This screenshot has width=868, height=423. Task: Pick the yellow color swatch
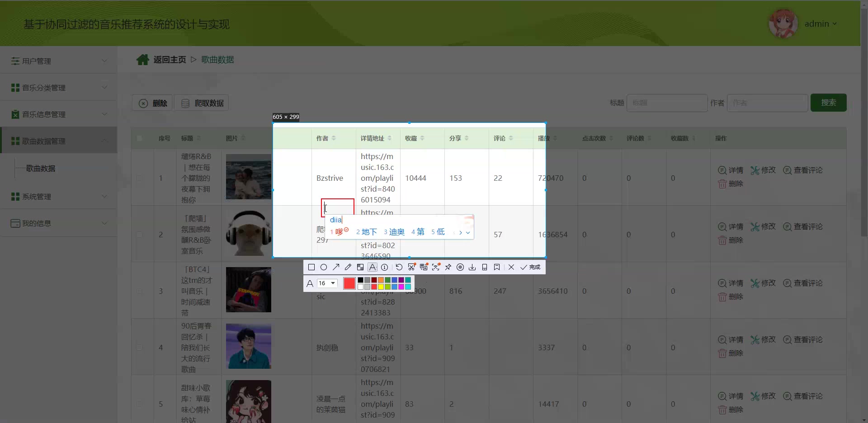point(381,287)
